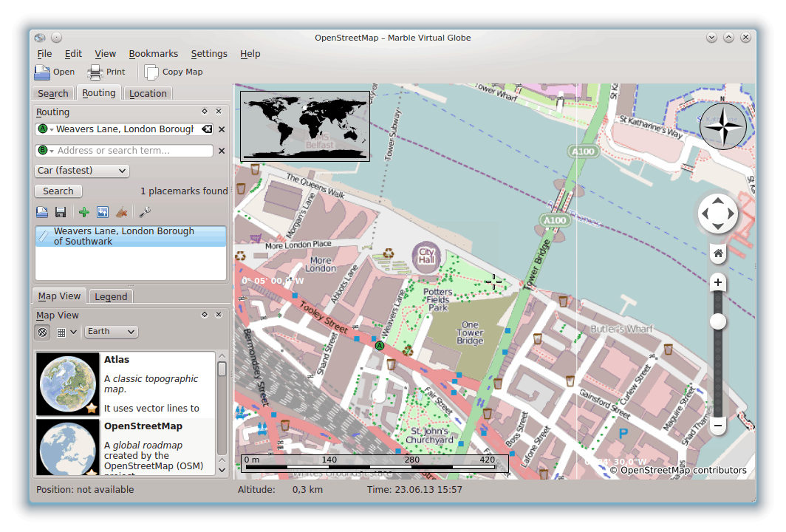
Task: Click the zoom slider handle on map
Action: (x=717, y=321)
